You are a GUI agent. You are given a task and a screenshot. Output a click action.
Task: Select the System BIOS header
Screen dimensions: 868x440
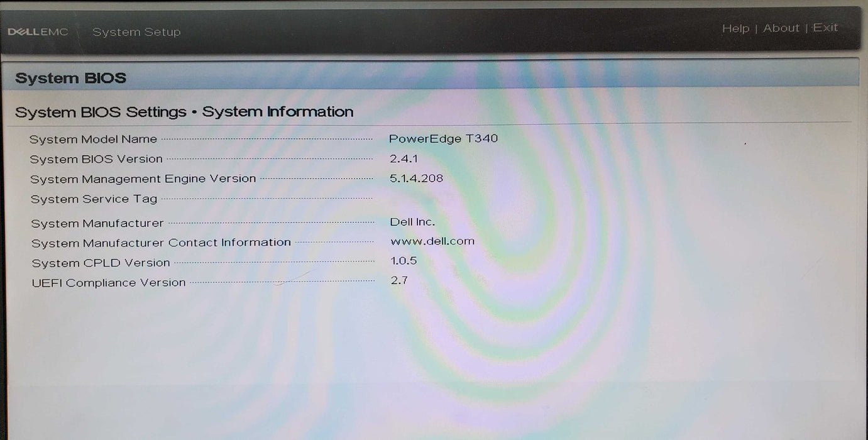click(69, 77)
